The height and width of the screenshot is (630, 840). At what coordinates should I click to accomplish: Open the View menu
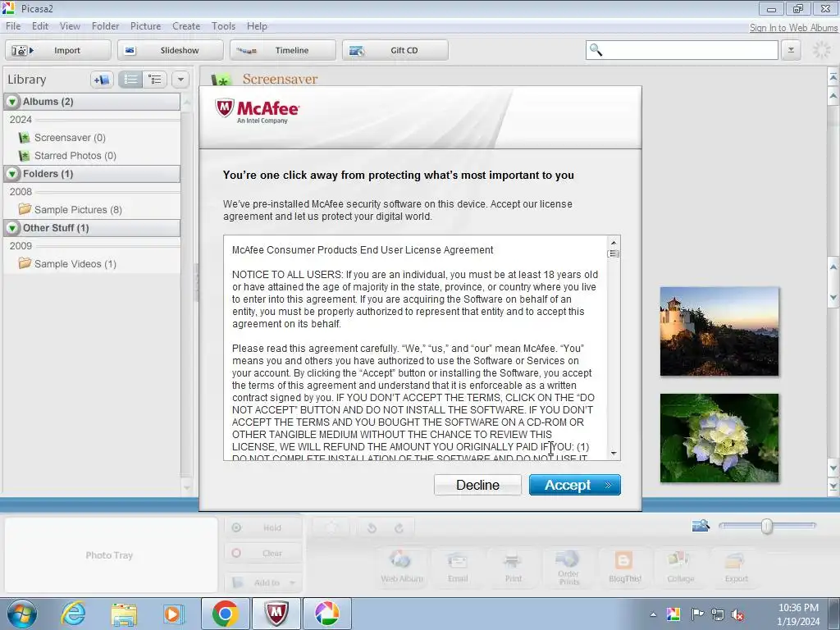pyautogui.click(x=70, y=26)
